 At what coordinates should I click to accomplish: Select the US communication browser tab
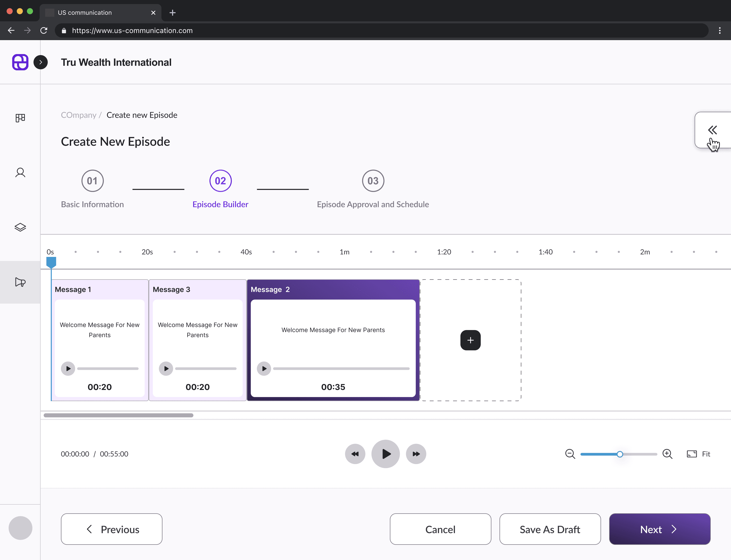100,13
